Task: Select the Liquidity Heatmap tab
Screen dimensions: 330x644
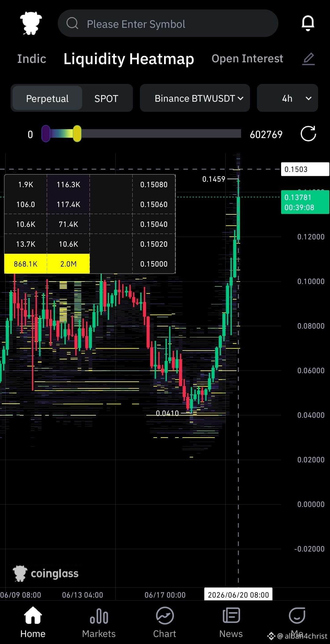Action: click(x=129, y=59)
